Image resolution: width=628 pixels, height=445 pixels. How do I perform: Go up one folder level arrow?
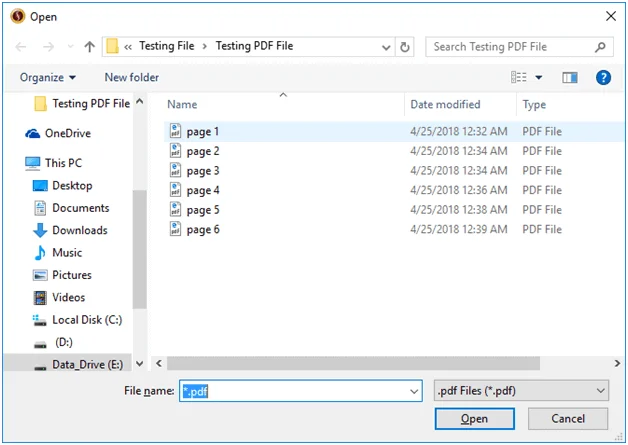pyautogui.click(x=90, y=47)
